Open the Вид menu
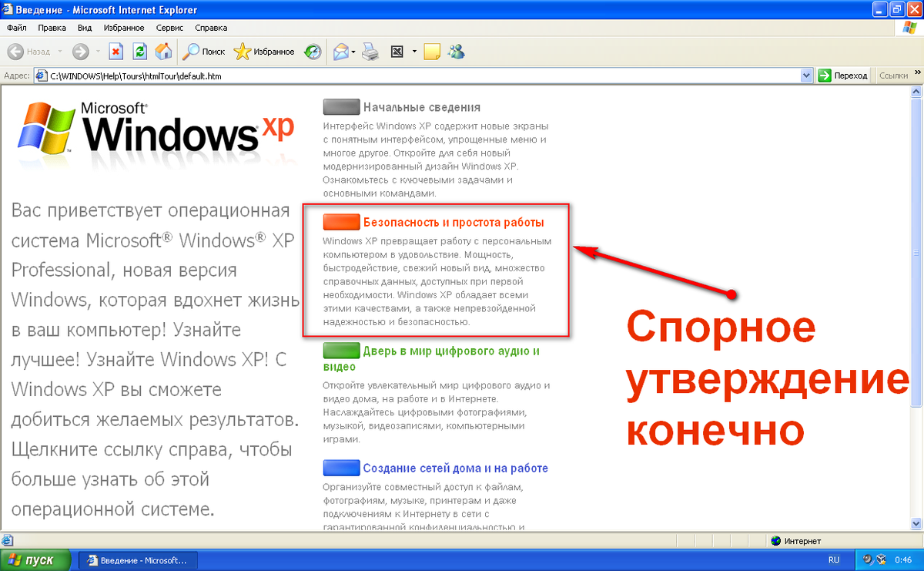The width and height of the screenshot is (924, 571). click(x=85, y=28)
